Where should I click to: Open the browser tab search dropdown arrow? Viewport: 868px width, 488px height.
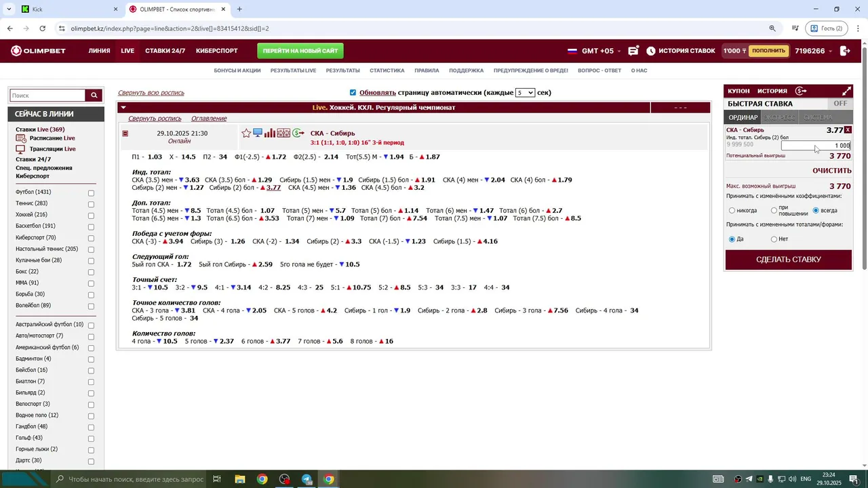tap(9, 9)
